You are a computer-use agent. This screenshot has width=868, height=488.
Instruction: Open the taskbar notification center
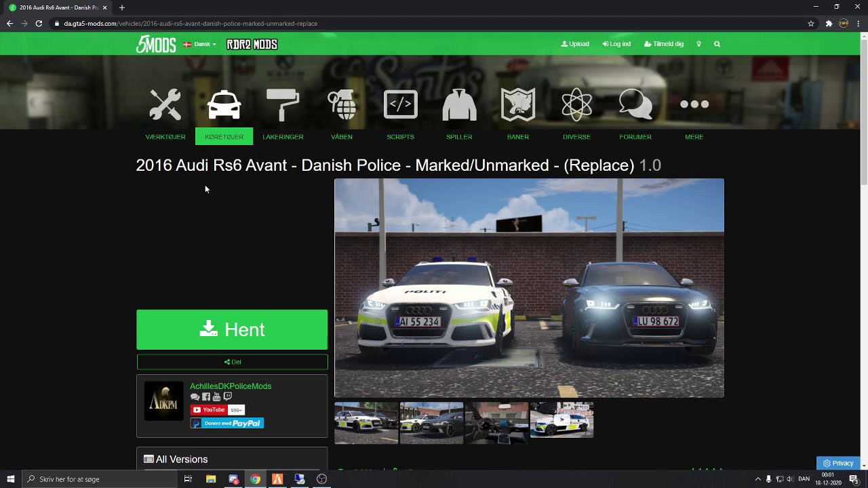tap(854, 479)
